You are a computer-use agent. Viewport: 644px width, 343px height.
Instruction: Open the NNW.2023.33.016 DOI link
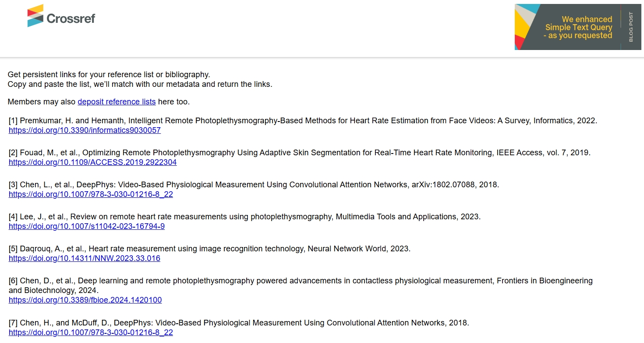pos(85,258)
